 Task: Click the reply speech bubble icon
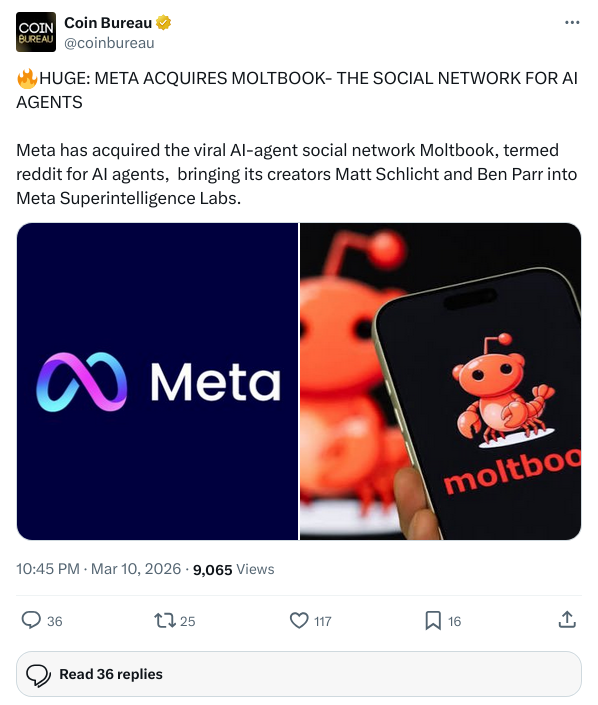click(31, 620)
